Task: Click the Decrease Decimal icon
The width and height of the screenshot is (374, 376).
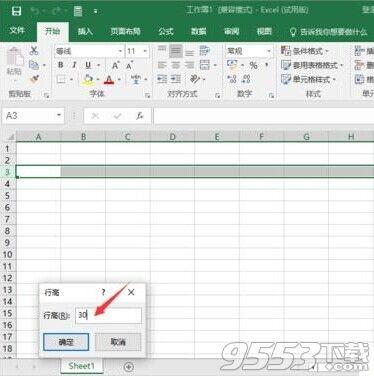Action: (x=246, y=79)
